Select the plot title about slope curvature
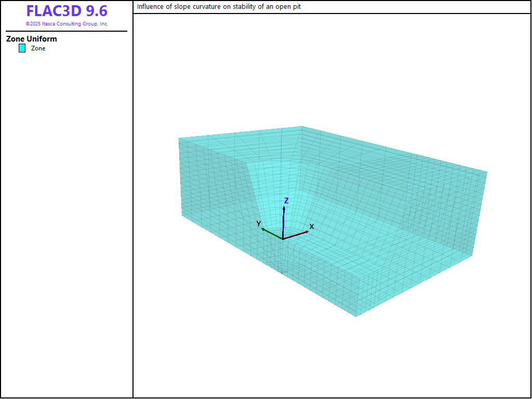Viewport: 532px width, 399px height. click(x=219, y=7)
